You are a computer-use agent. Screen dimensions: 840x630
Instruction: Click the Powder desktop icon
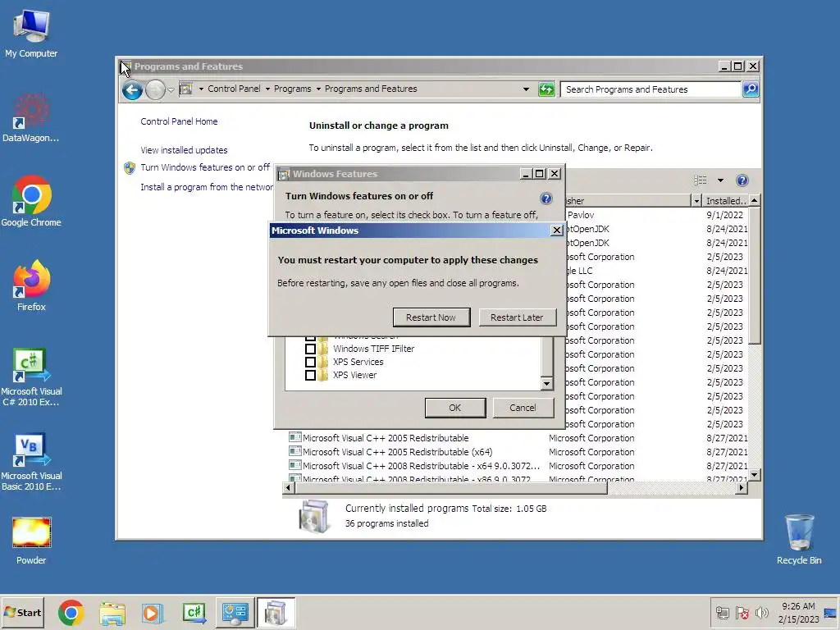(x=31, y=541)
